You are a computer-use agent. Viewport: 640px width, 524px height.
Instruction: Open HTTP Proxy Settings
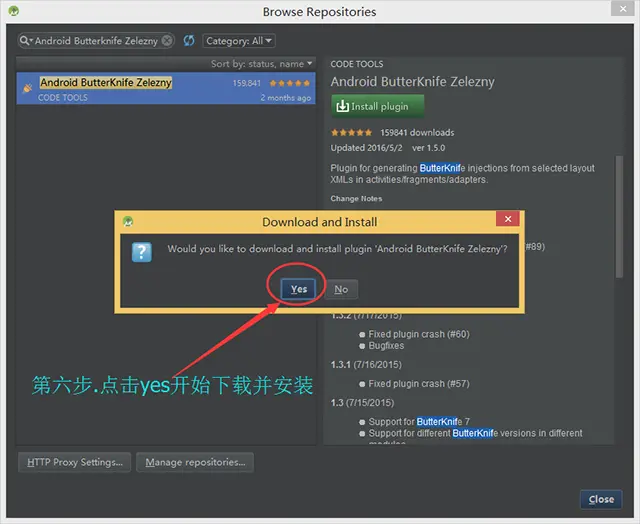pyautogui.click(x=75, y=462)
